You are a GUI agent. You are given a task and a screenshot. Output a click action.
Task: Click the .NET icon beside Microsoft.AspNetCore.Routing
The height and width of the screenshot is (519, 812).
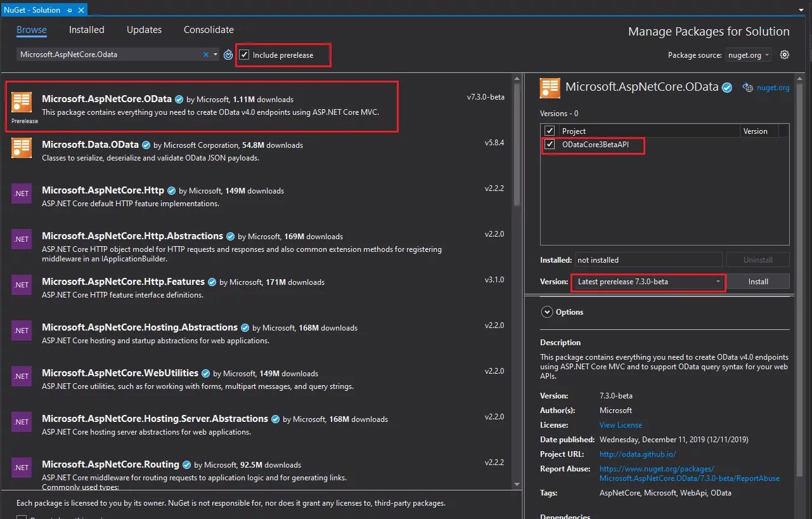coord(22,468)
